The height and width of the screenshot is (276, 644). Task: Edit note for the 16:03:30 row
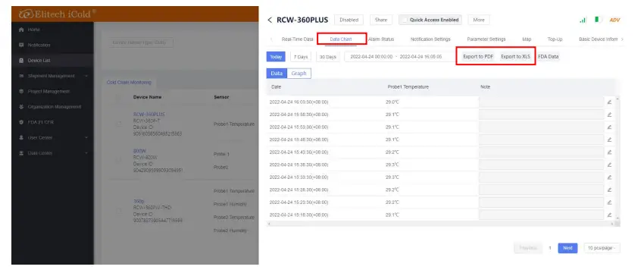pyautogui.click(x=609, y=102)
